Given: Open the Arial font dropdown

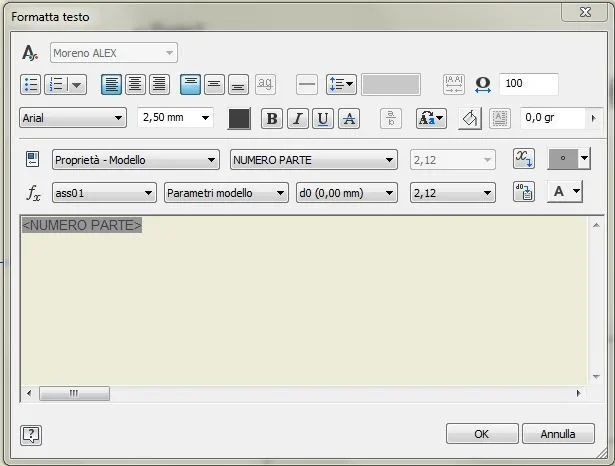Looking at the screenshot, I should (73, 118).
